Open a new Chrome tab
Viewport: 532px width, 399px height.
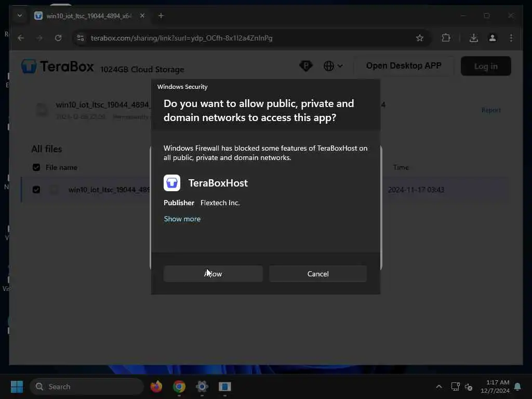coord(161,16)
